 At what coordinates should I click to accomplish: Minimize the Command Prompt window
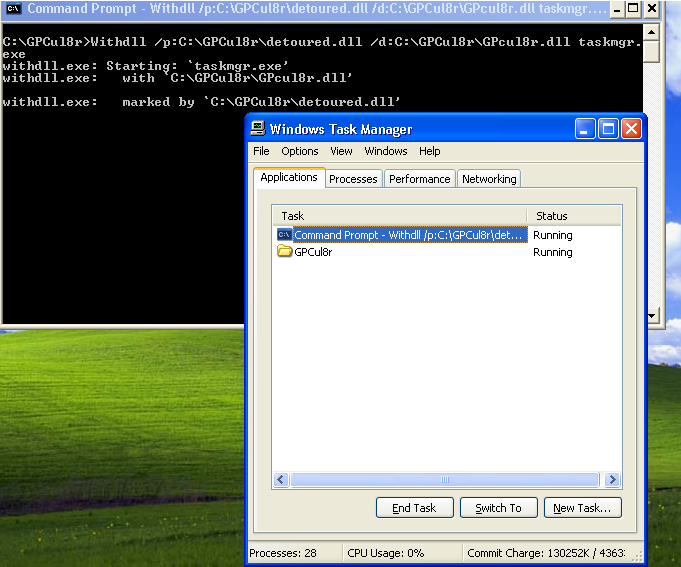click(616, 9)
